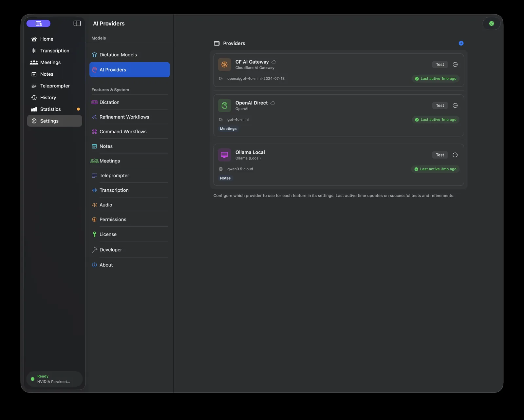The image size is (524, 420).
Task: Test the OpenAI Direct provider
Action: tap(440, 105)
